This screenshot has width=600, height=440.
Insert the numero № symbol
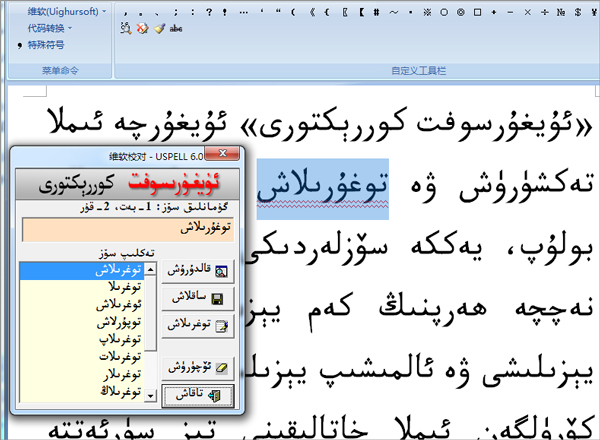pyautogui.click(x=561, y=13)
